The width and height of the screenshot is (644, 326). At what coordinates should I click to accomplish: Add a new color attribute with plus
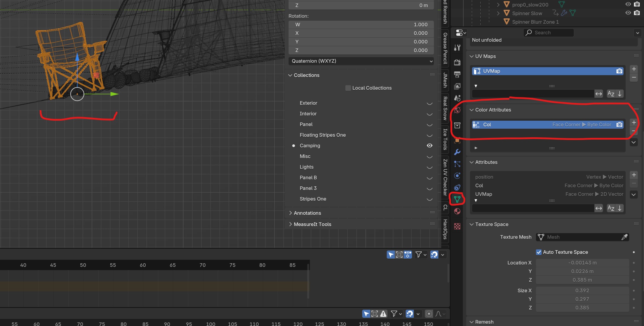click(x=634, y=122)
